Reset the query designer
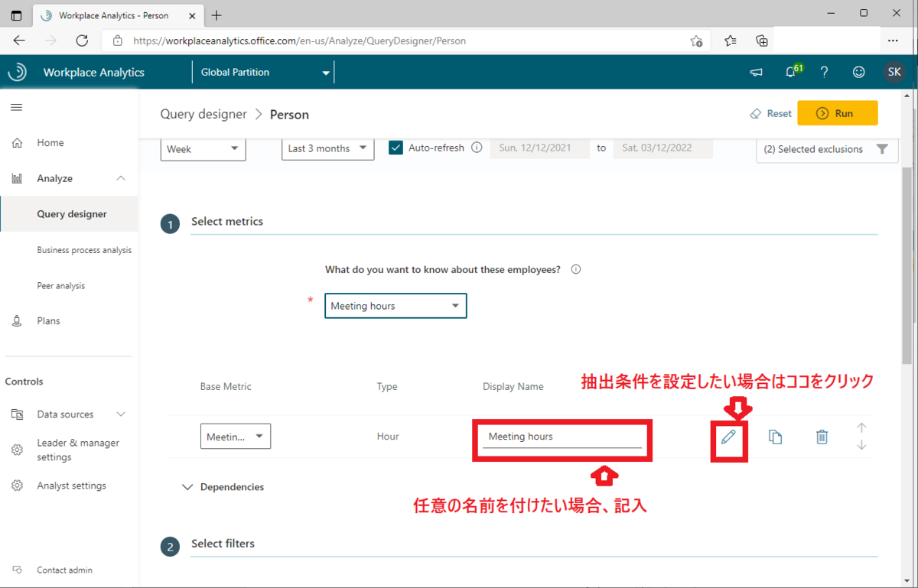The height and width of the screenshot is (588, 918). (x=770, y=113)
